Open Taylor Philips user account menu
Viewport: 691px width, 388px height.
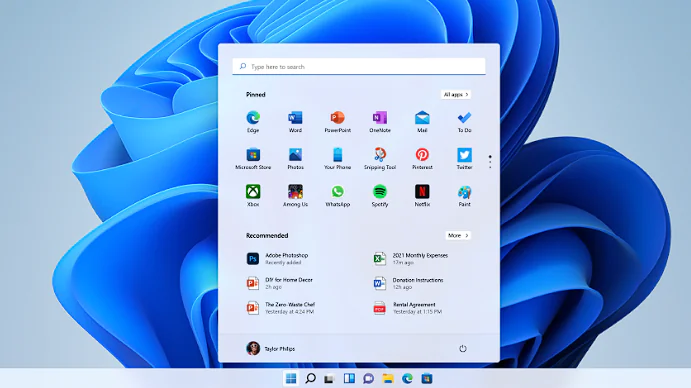coord(271,348)
